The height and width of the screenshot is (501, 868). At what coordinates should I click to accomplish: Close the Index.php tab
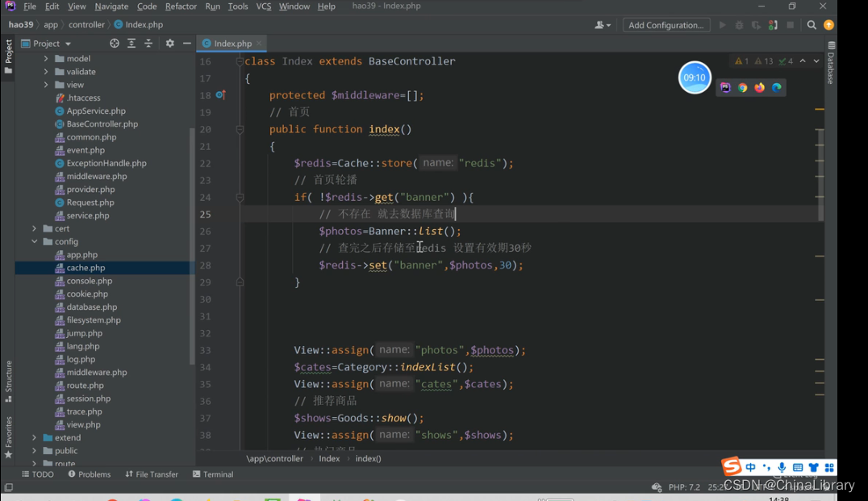click(x=259, y=44)
